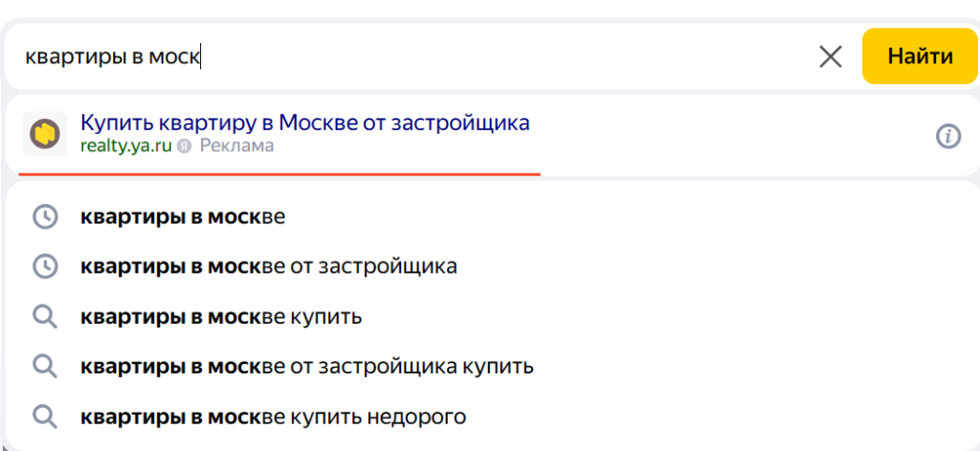Click the realty ad's yellow logo icon
This screenshot has height=451, width=980.
pyautogui.click(x=45, y=134)
